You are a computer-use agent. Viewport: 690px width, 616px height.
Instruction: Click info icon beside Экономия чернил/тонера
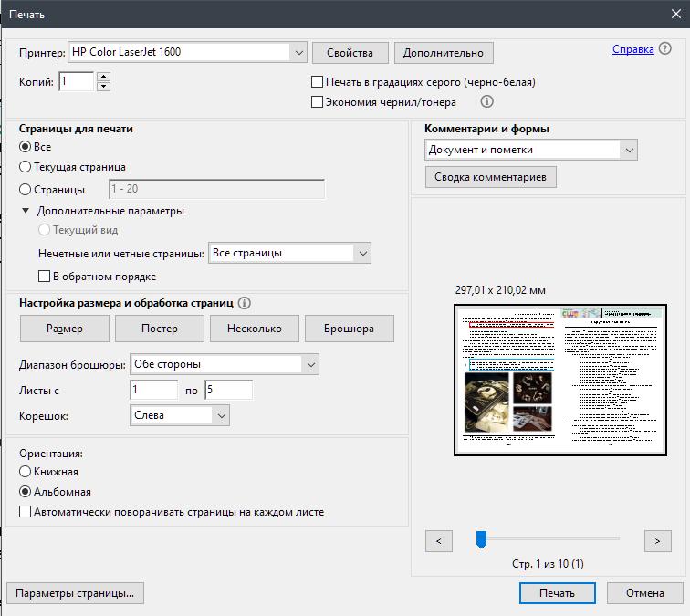tap(487, 102)
